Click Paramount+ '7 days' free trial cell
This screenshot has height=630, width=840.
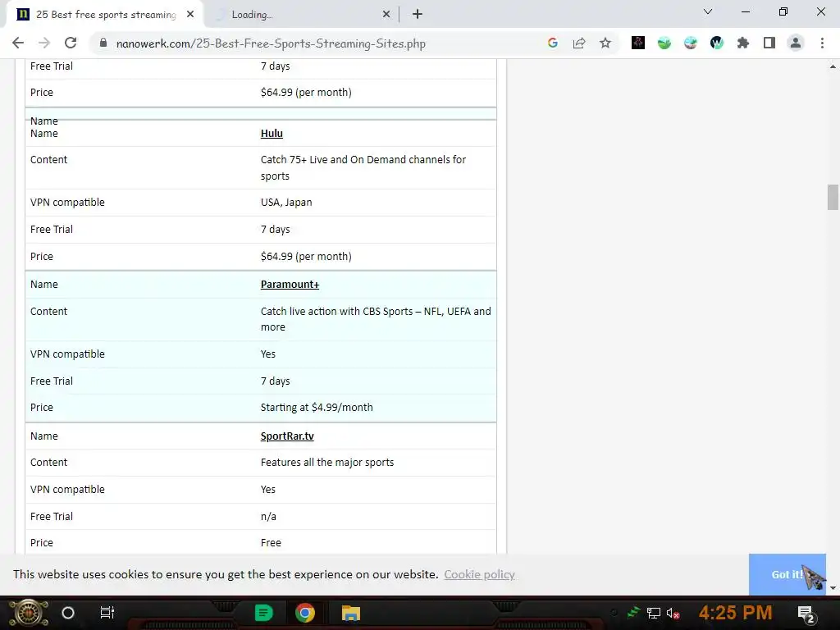tap(275, 381)
